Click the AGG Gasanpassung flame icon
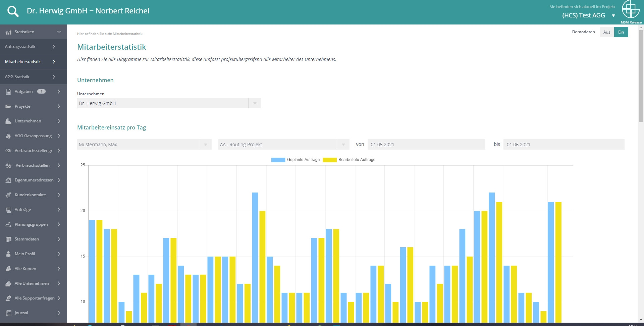Viewport: 644px width, 326px height. 8,136
